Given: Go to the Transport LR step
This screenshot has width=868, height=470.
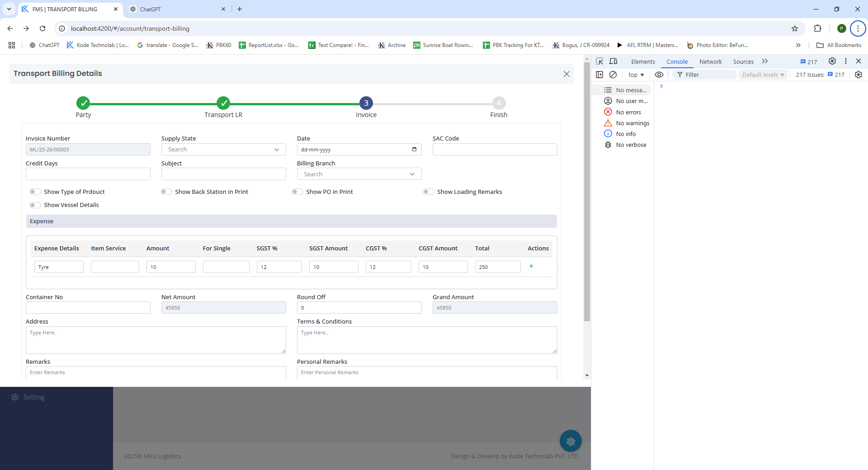Looking at the screenshot, I should tap(223, 103).
